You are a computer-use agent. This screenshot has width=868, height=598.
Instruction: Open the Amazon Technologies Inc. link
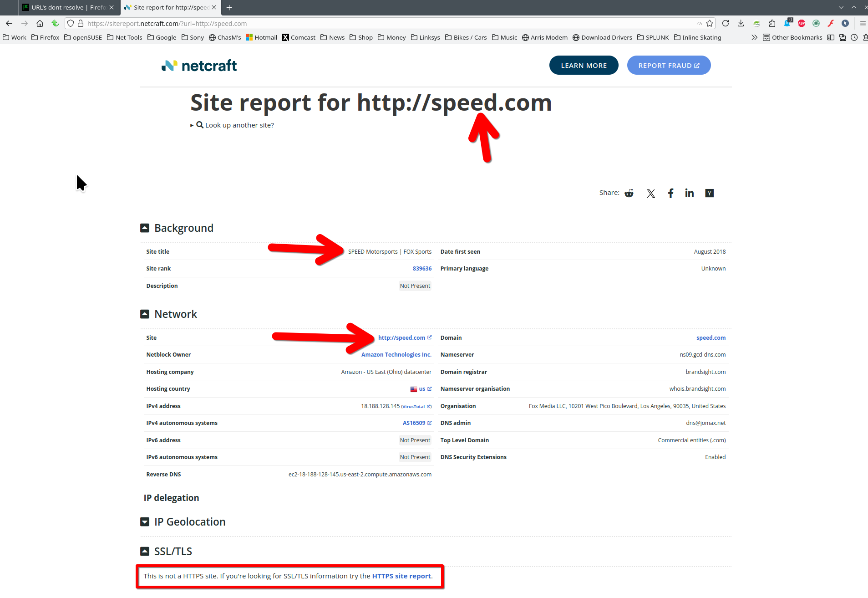click(x=396, y=355)
